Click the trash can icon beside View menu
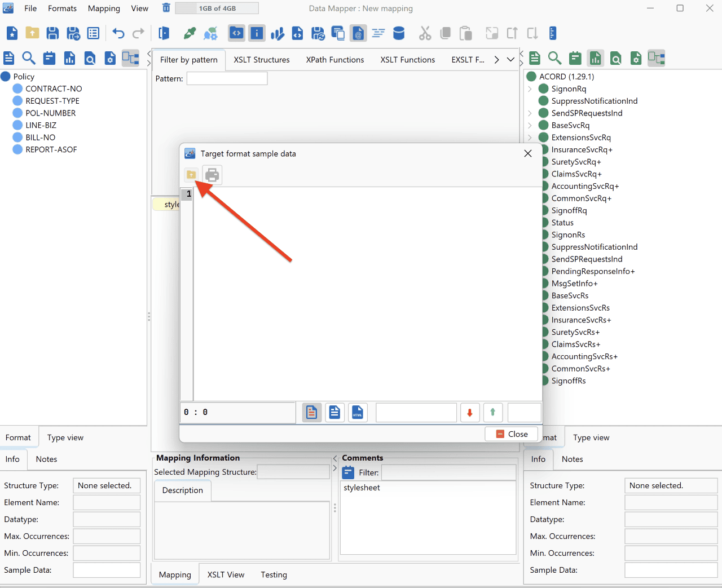This screenshot has height=588, width=722. click(x=166, y=8)
